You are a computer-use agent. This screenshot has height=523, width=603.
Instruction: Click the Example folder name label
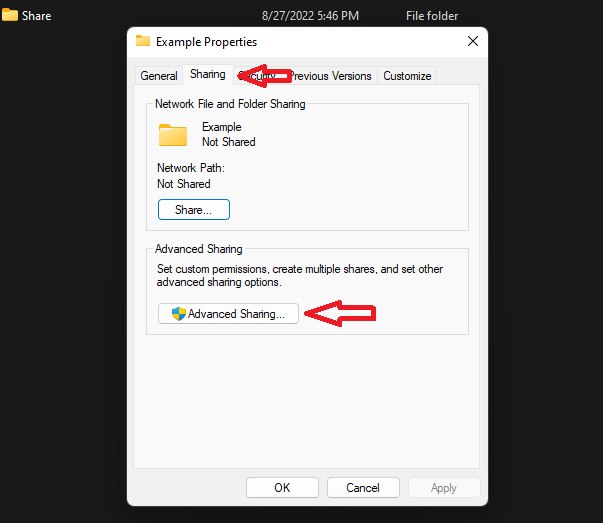click(x=222, y=127)
